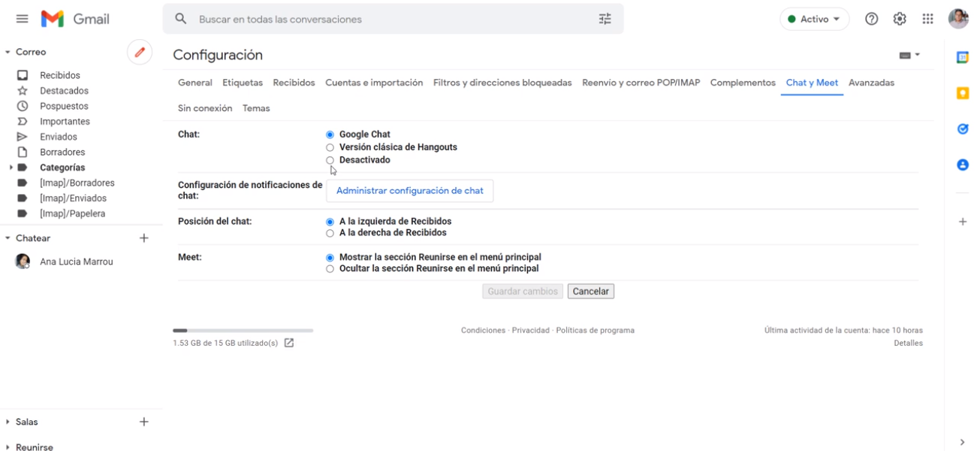Start a new chat with plus icon
This screenshot has height=451, width=980.
144,238
